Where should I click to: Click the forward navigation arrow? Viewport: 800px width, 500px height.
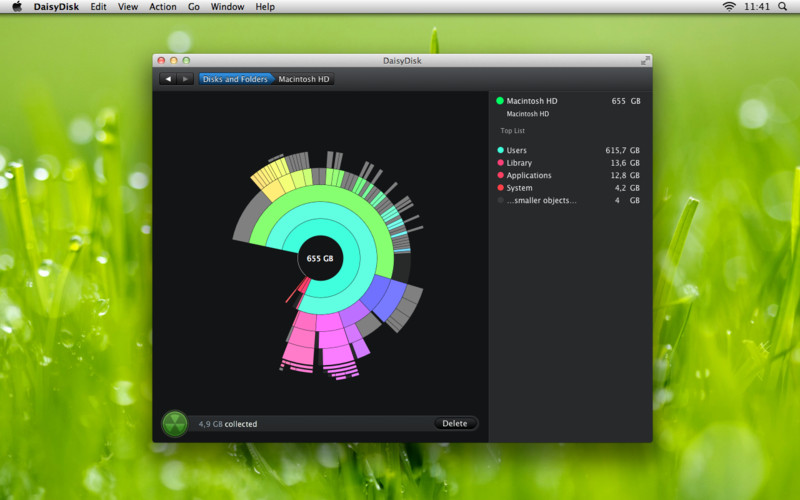185,79
